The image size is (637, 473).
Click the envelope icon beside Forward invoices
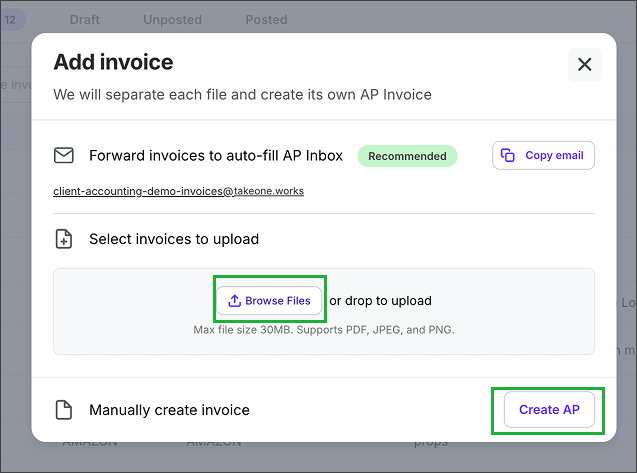pos(64,155)
